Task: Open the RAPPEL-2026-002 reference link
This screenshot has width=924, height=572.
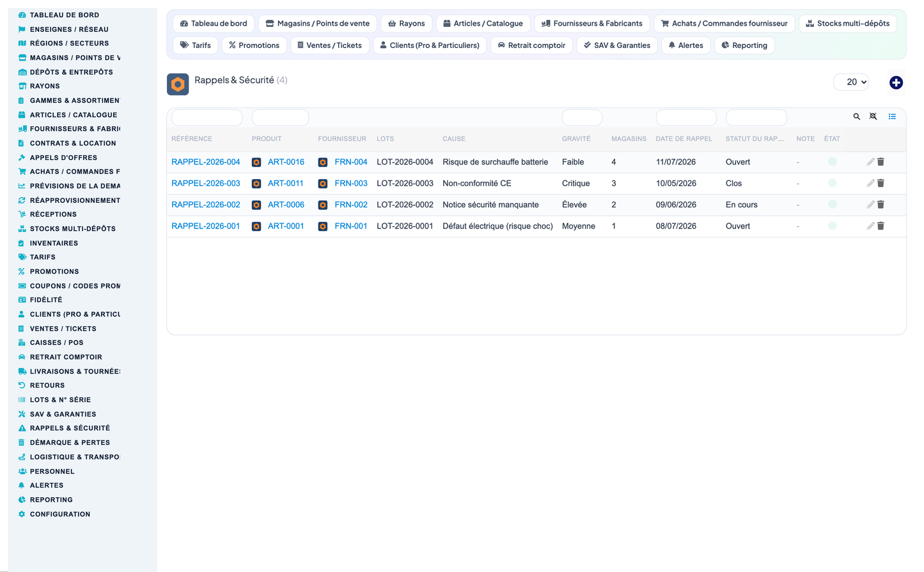Action: [206, 205]
